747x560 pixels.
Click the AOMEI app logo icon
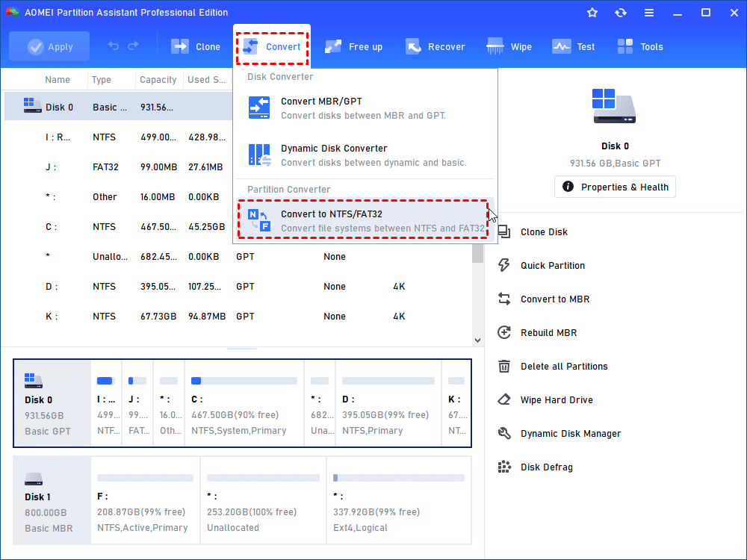(x=13, y=13)
